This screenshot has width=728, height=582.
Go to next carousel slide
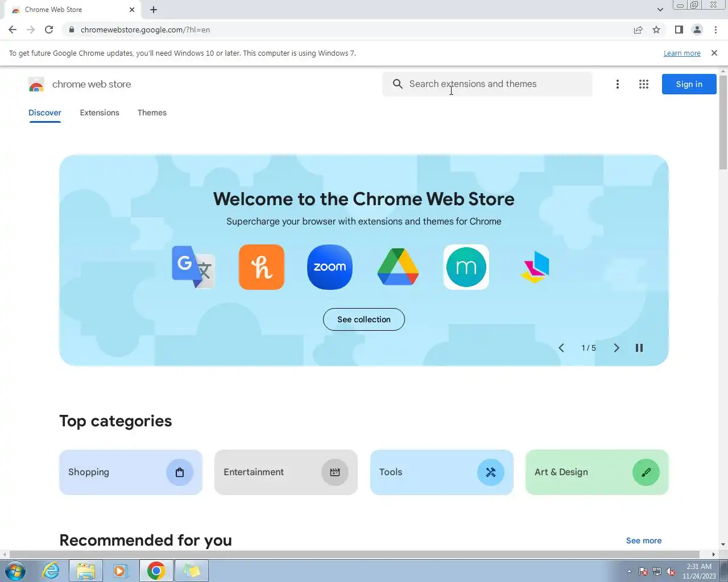tap(616, 348)
